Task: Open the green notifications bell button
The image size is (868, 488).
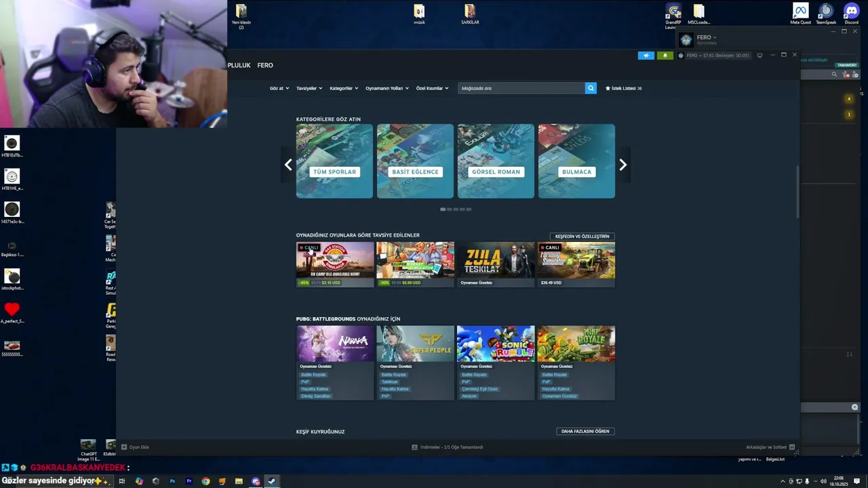Action: (665, 56)
